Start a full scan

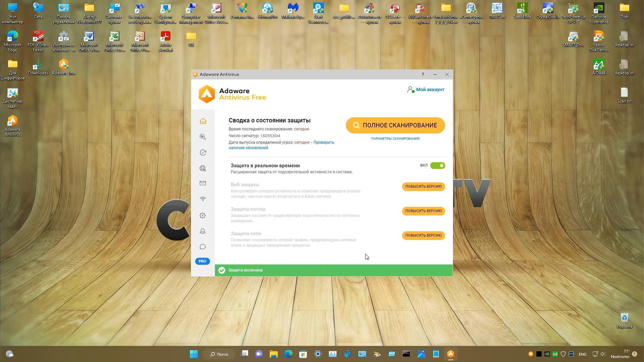pos(395,125)
